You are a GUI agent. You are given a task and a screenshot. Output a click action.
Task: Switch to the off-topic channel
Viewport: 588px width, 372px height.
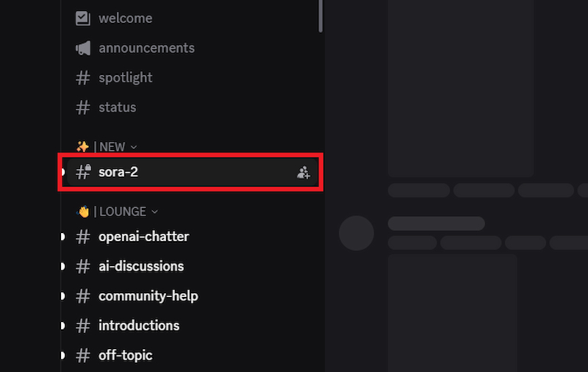tap(125, 356)
